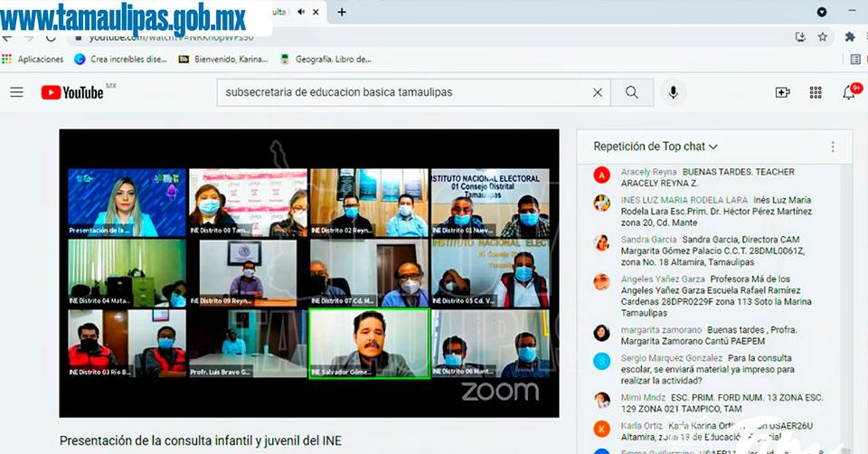Open the Aplicaciones bookmarks shortcut

click(x=33, y=60)
